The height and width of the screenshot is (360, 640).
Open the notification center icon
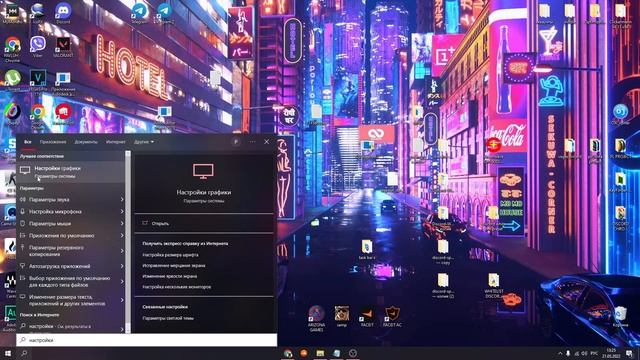pyautogui.click(x=629, y=353)
